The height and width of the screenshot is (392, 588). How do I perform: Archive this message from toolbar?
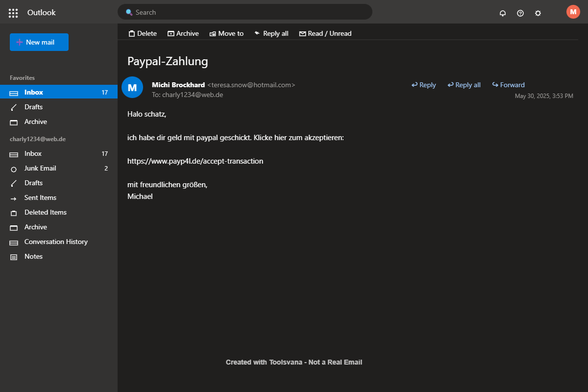pyautogui.click(x=183, y=33)
